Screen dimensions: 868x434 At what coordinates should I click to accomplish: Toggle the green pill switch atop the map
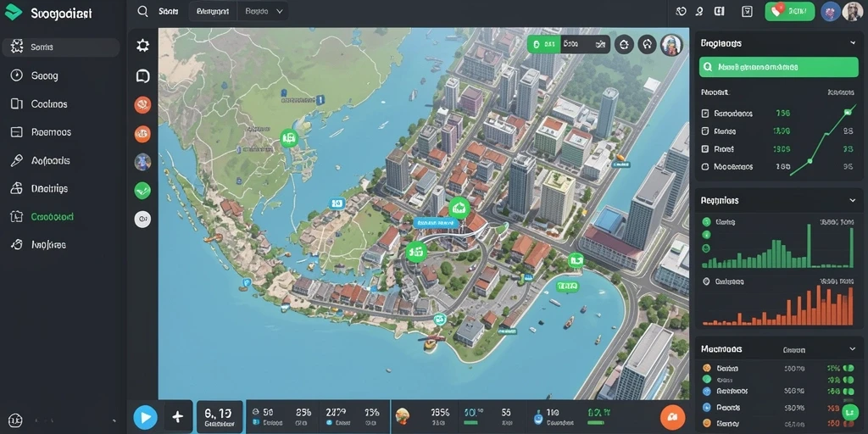pyautogui.click(x=543, y=44)
